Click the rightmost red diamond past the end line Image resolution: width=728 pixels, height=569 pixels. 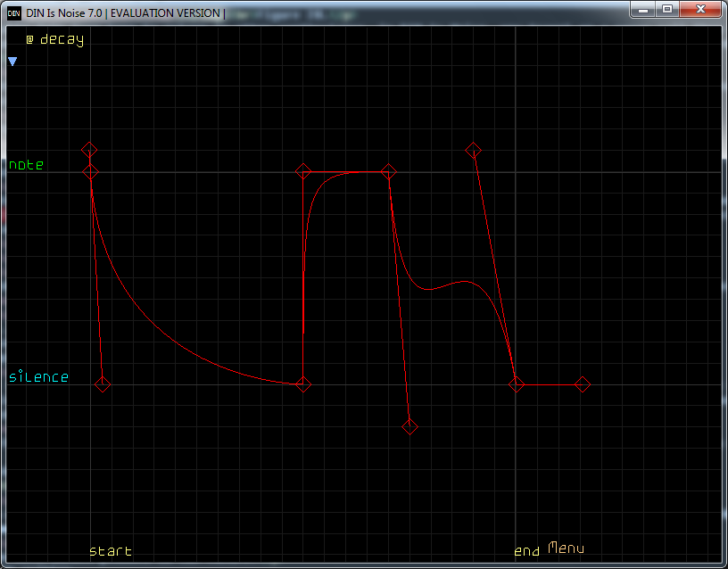point(583,384)
